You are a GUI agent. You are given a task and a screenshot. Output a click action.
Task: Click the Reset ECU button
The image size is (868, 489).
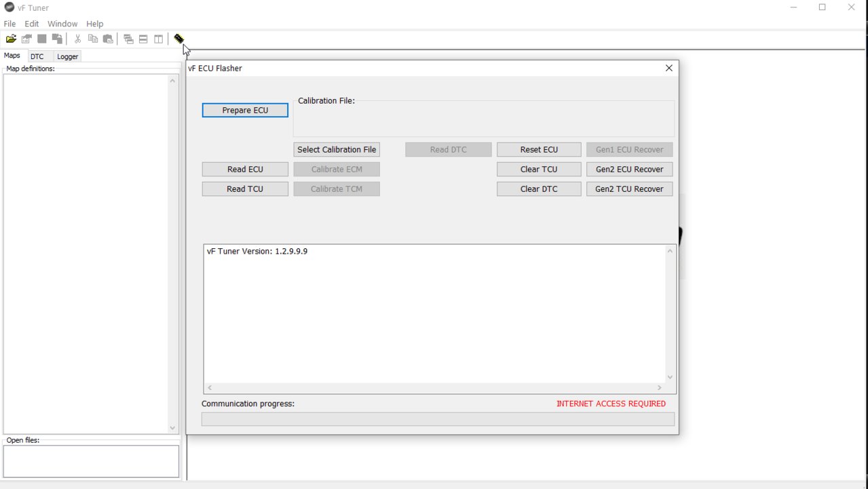point(539,149)
